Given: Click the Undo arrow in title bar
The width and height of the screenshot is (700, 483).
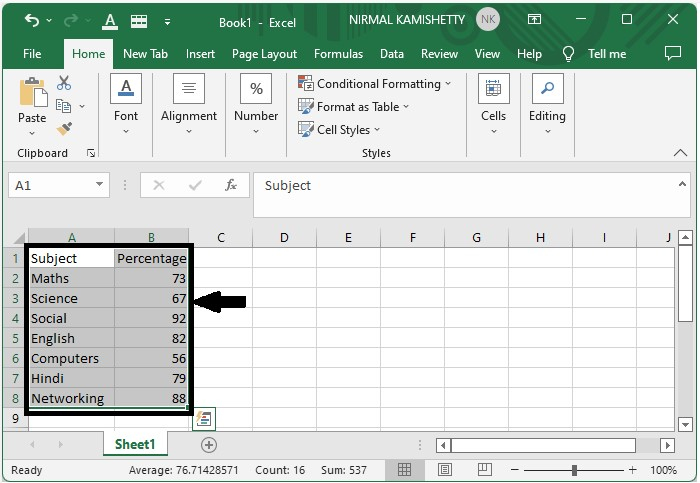Looking at the screenshot, I should 31,20.
